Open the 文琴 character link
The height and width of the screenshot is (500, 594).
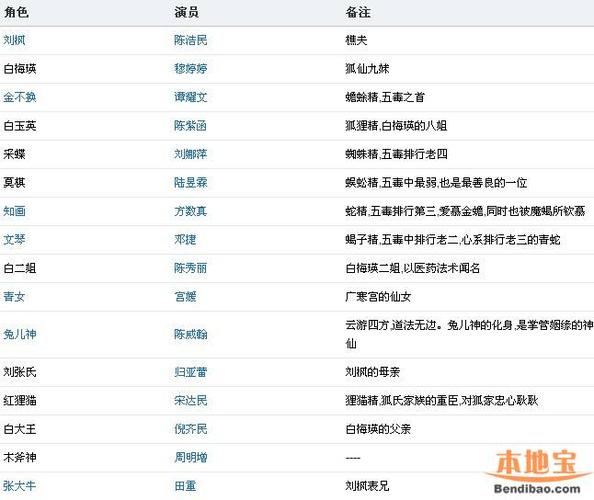(14, 239)
